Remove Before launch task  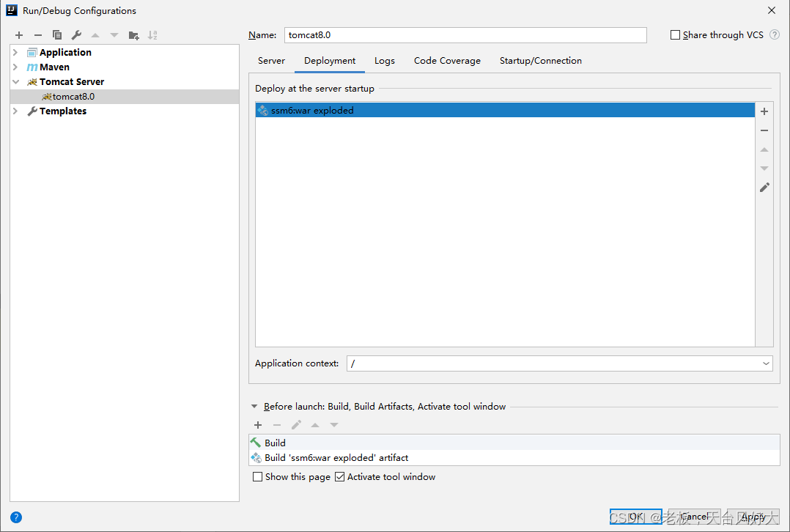pos(277,425)
